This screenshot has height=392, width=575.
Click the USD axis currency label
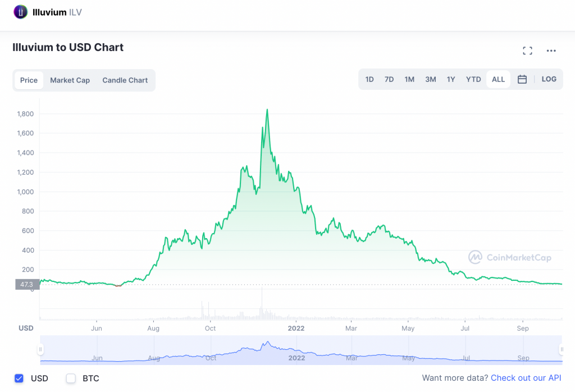click(26, 328)
